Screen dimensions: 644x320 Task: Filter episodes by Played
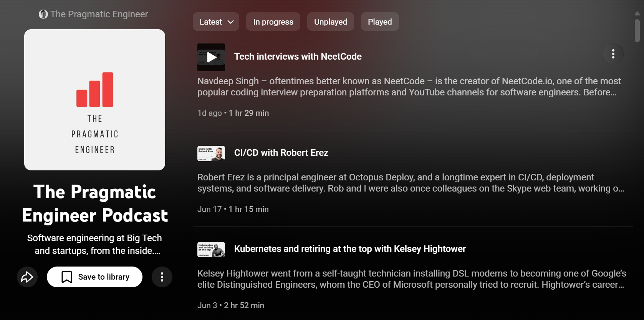[x=380, y=22]
